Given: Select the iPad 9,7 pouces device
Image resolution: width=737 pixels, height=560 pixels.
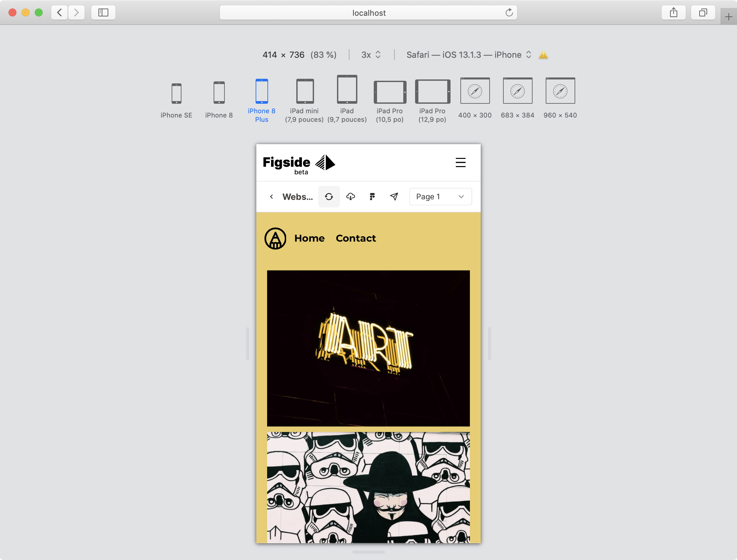Looking at the screenshot, I should click(x=347, y=99).
